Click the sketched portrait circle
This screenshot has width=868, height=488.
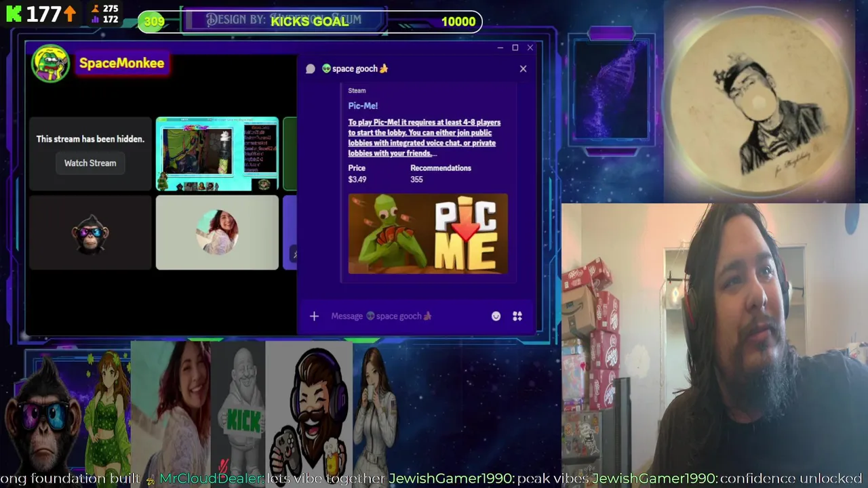pyautogui.click(x=758, y=102)
